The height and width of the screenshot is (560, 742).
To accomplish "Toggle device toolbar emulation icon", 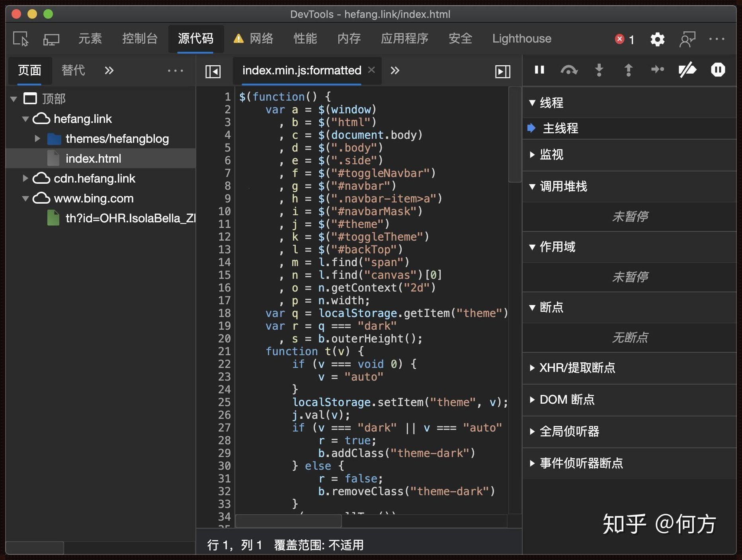I will click(51, 39).
